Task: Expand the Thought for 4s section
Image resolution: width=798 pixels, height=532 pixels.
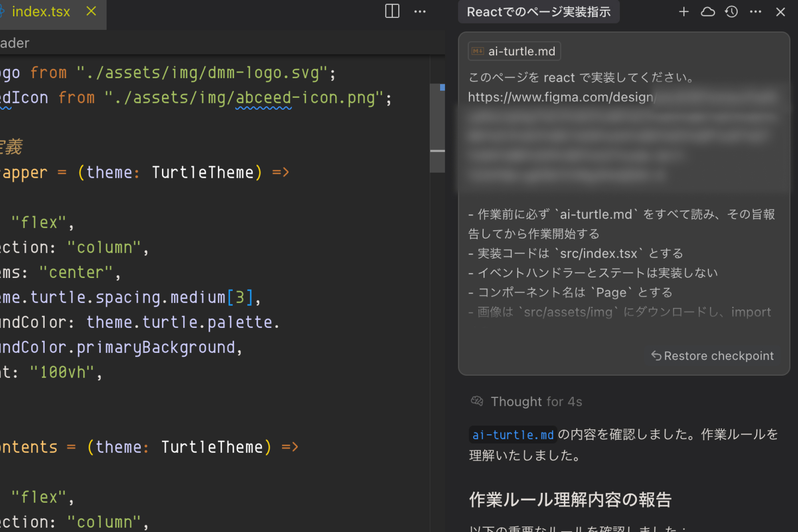Action: point(526,401)
